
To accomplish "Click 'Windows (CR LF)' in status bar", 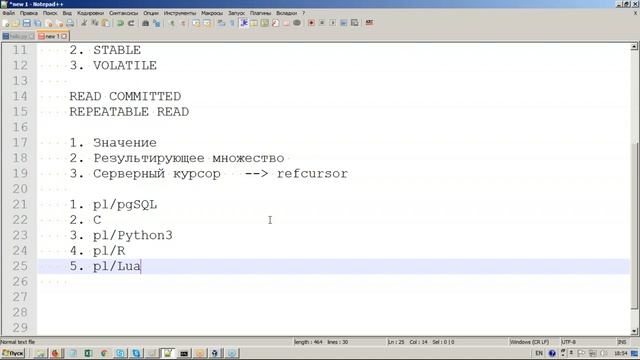I will point(530,342).
